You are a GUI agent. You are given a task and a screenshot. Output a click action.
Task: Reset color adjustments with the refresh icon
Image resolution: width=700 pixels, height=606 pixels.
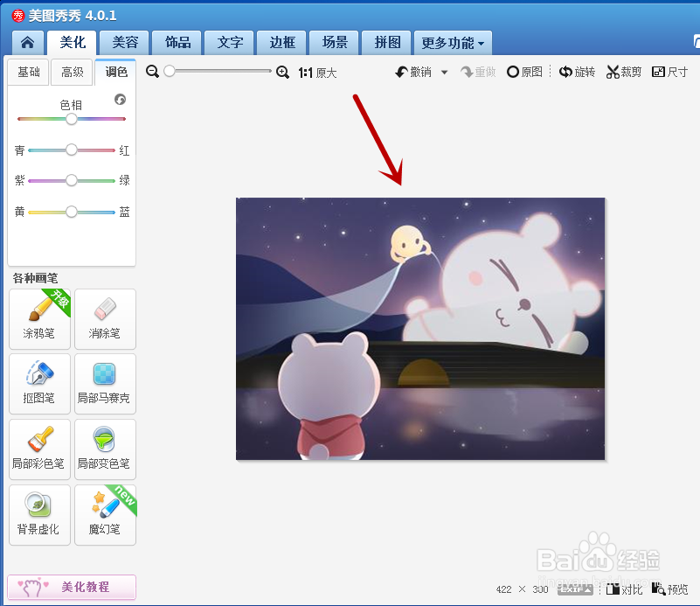[120, 99]
